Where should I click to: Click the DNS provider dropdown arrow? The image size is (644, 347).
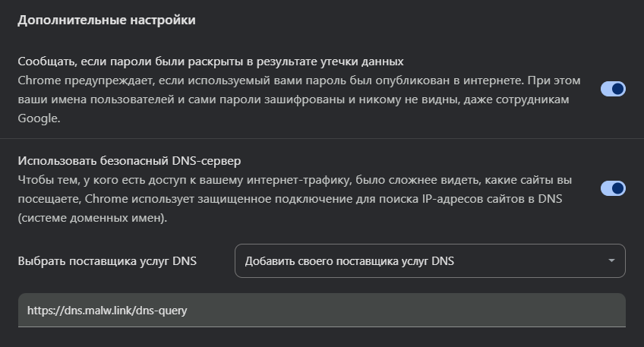[611, 261]
